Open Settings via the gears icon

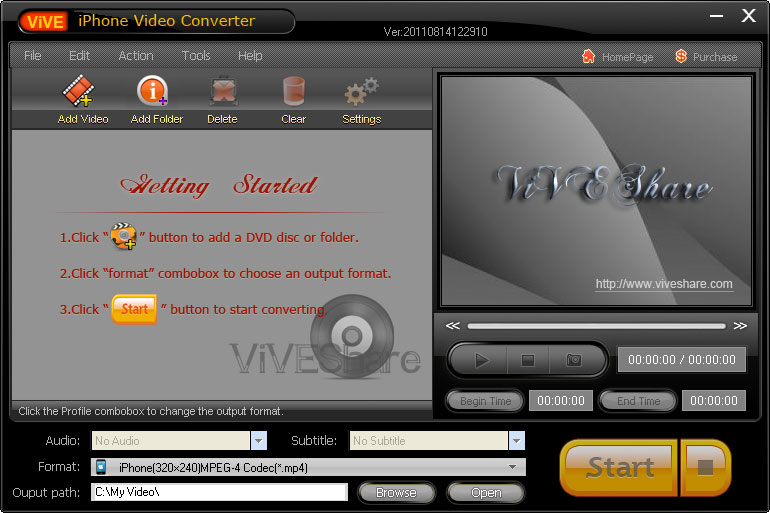pos(361,91)
